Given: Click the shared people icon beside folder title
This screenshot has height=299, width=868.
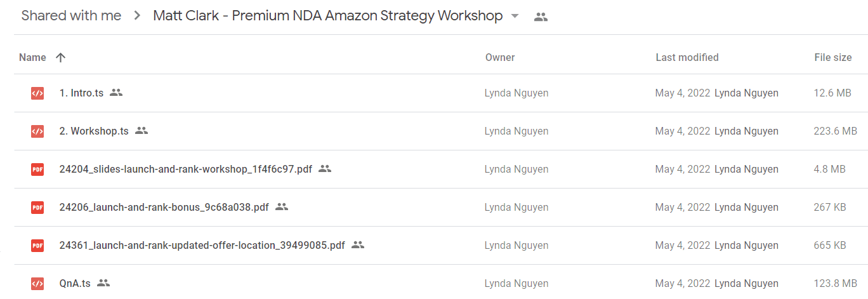Looking at the screenshot, I should (541, 17).
